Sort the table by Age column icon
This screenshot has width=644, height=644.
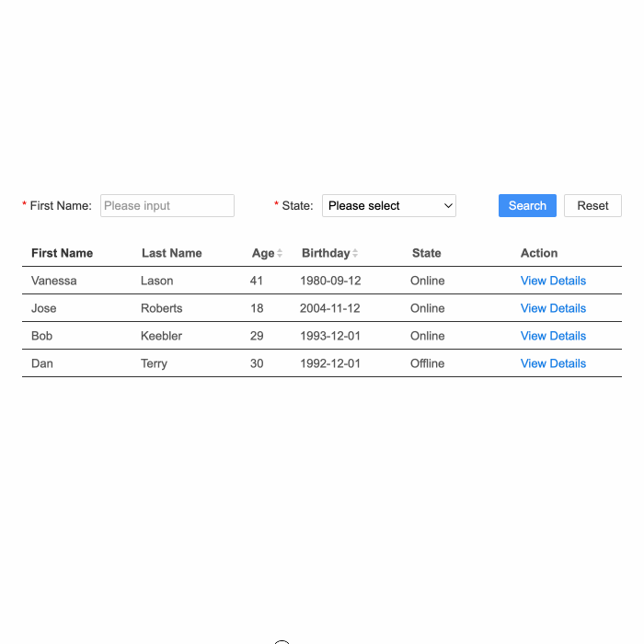(x=280, y=253)
